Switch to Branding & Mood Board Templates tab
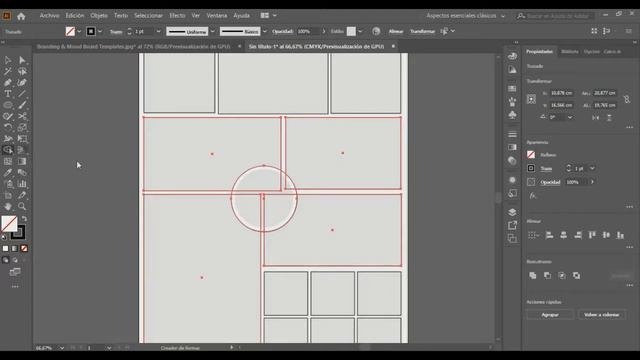 (x=133, y=47)
